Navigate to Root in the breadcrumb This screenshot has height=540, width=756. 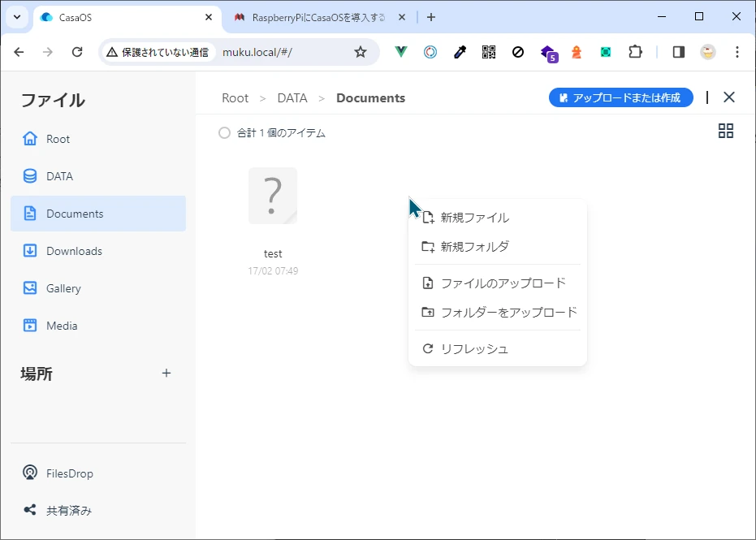click(x=235, y=98)
